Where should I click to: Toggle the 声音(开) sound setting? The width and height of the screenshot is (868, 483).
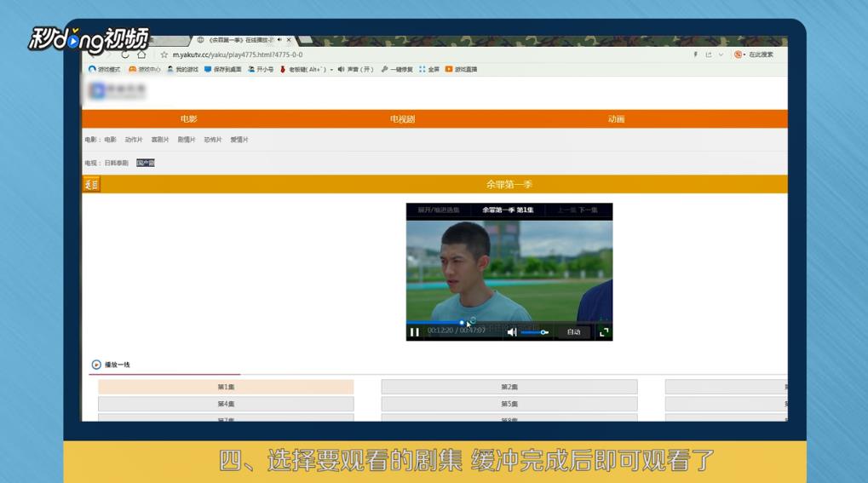click(x=355, y=69)
